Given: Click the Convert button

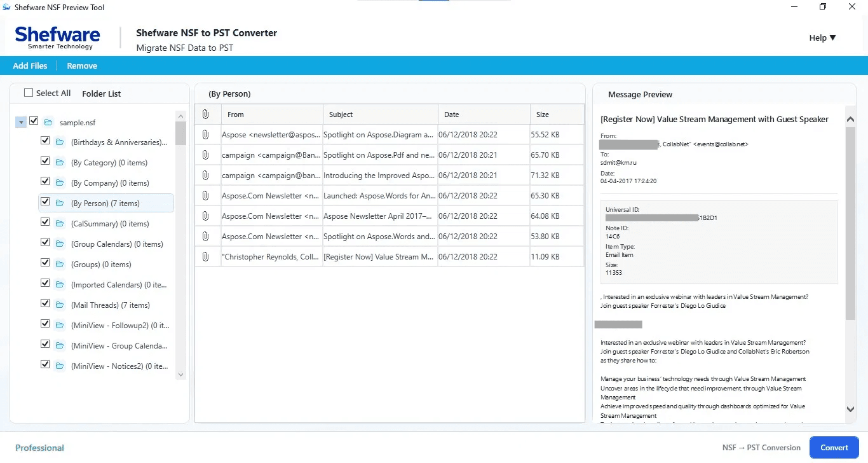Looking at the screenshot, I should (834, 448).
